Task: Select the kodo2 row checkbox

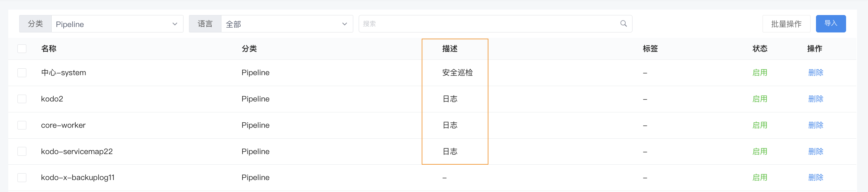Action: point(22,99)
